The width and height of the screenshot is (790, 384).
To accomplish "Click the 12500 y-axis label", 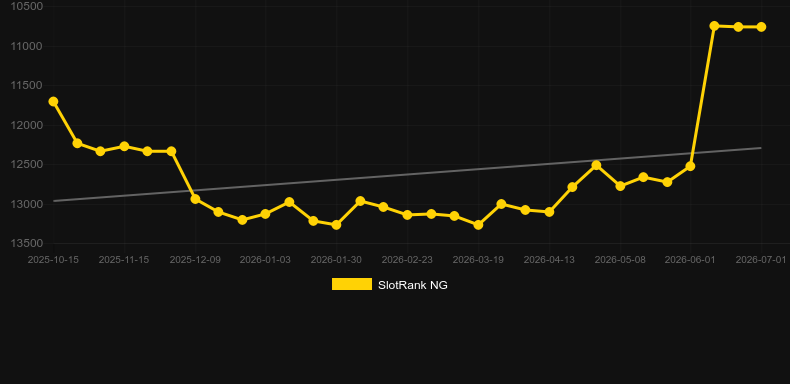I will 26,164.
